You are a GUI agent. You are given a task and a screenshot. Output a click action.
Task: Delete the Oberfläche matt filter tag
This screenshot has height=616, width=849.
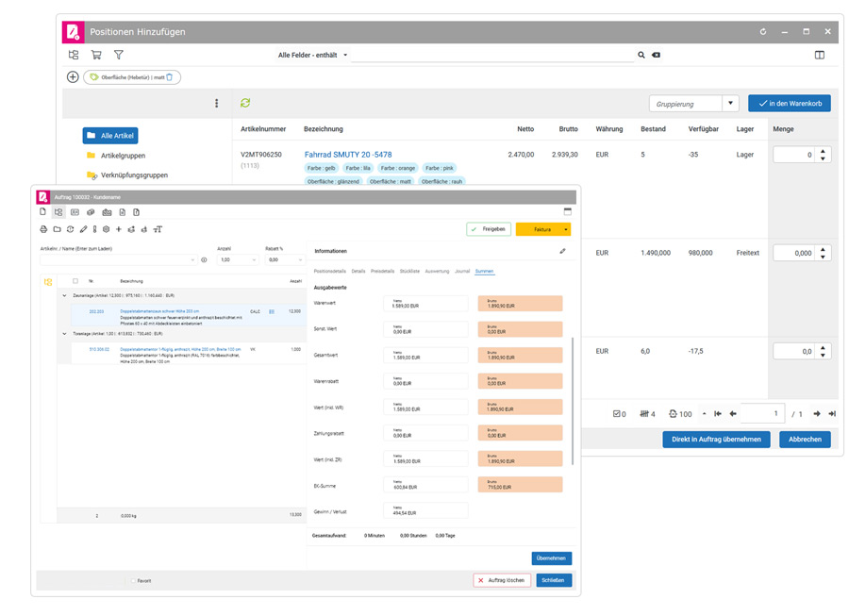[x=170, y=77]
